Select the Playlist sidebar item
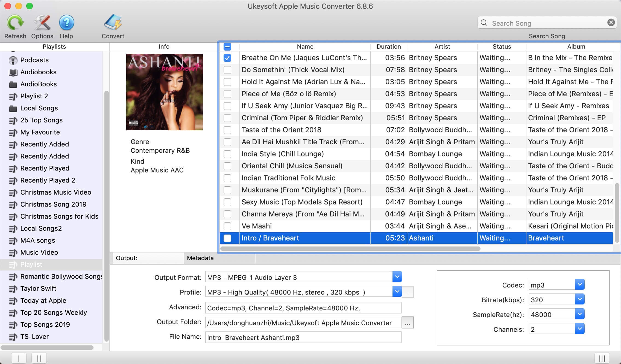 [x=31, y=264]
